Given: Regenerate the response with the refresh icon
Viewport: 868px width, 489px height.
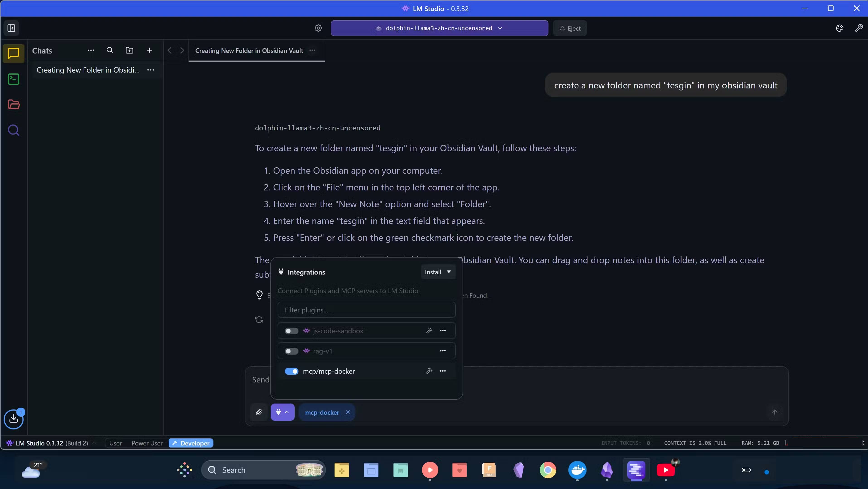Looking at the screenshot, I should pos(259,319).
